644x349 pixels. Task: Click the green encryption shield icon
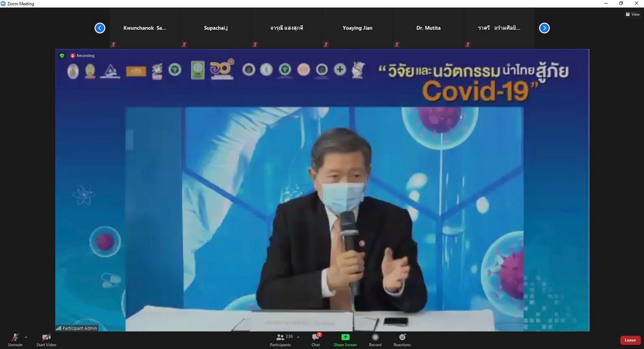[62, 55]
